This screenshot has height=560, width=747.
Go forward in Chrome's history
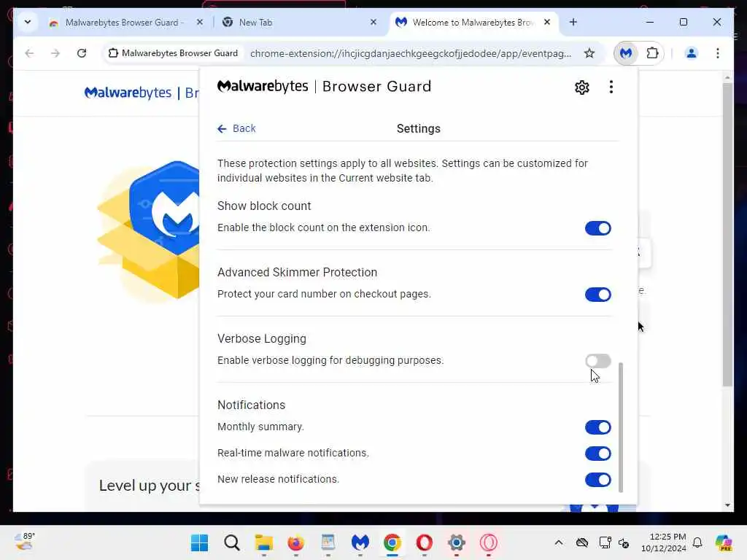tap(55, 53)
